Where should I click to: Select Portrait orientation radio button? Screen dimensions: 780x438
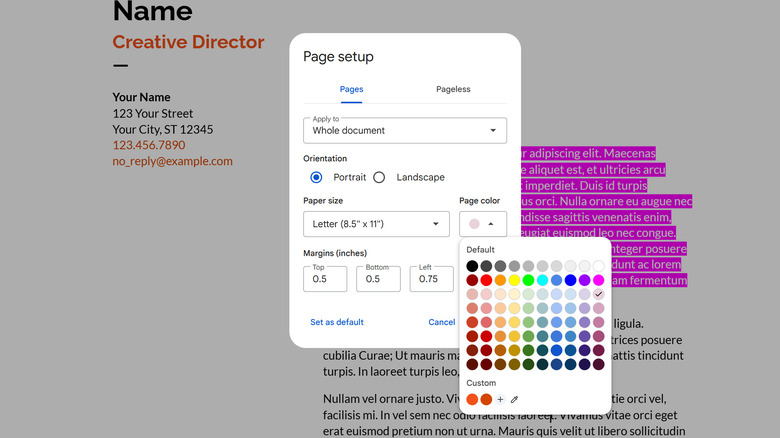[x=317, y=177]
